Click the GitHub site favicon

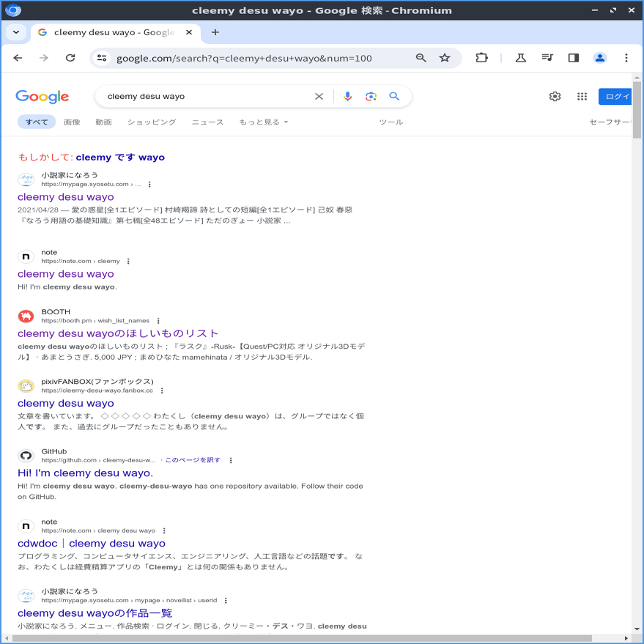tap(26, 456)
